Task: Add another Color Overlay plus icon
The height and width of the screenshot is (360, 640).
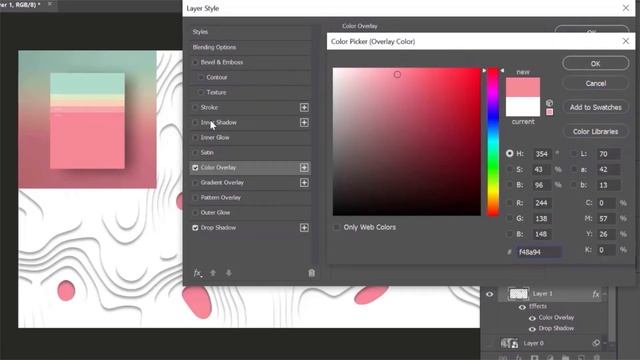Action: pos(304,167)
